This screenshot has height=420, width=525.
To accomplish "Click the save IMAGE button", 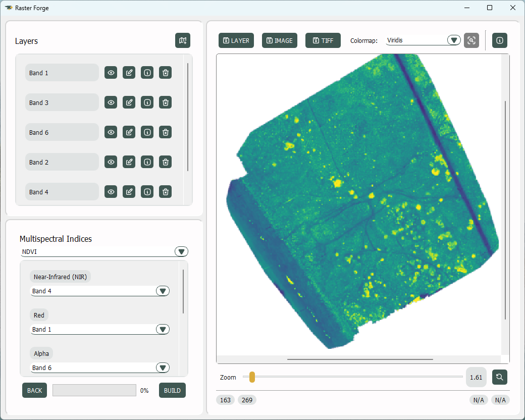I will click(x=280, y=40).
